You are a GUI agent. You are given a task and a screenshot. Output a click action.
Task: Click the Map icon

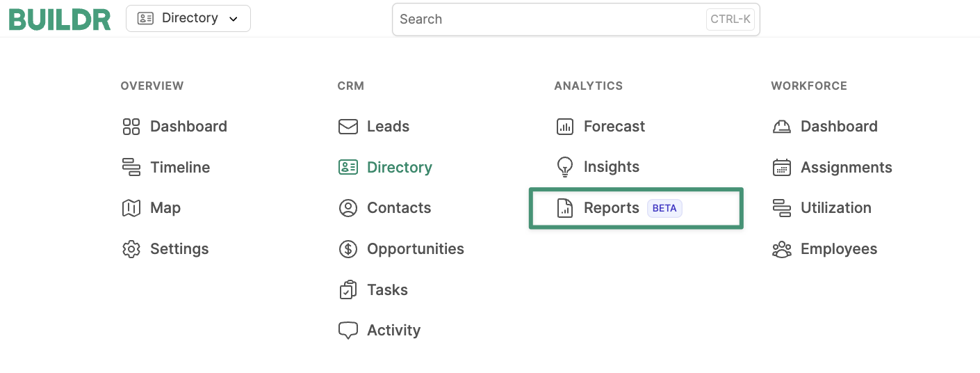[x=131, y=208]
